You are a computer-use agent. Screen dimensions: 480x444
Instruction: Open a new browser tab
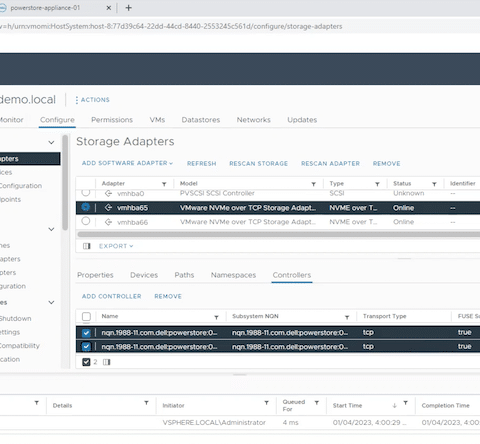tap(128, 8)
